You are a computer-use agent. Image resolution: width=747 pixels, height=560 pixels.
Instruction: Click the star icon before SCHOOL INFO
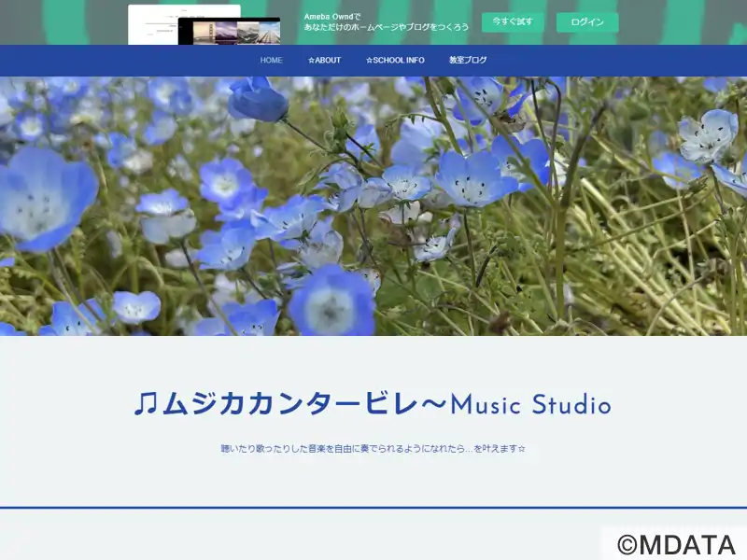coord(370,61)
